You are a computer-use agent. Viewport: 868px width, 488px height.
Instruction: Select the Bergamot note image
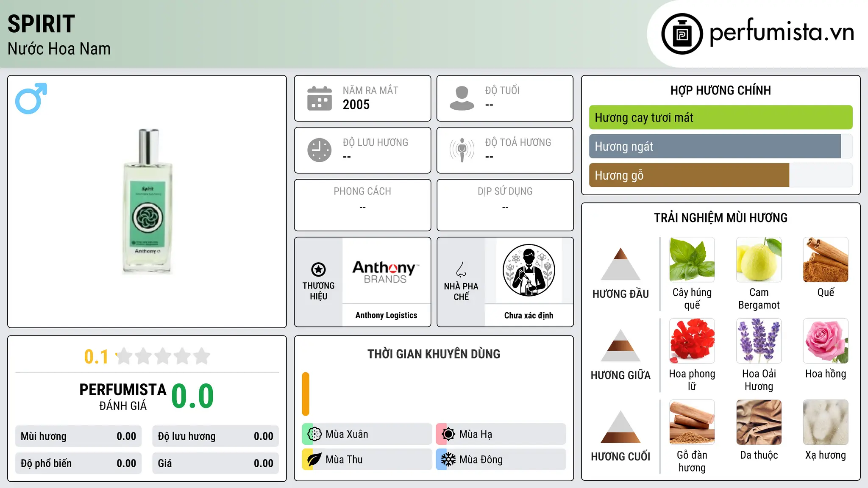point(759,260)
